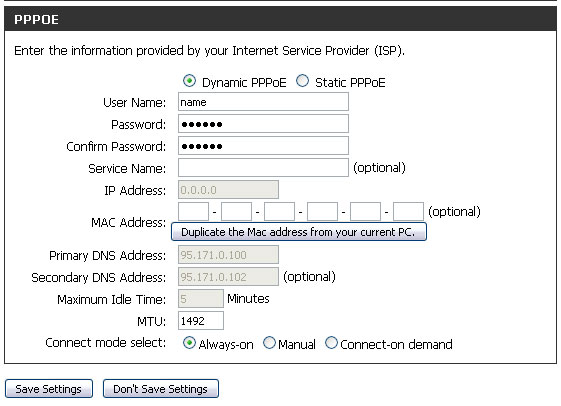Select the Dynamic PPPoE radio button
561x406 pixels.
tap(189, 81)
